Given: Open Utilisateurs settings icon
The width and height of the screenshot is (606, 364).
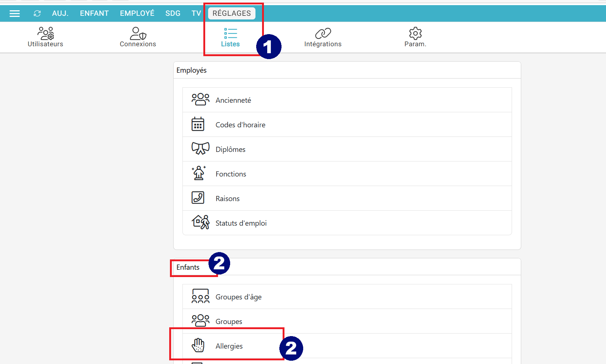Looking at the screenshot, I should click(46, 33).
